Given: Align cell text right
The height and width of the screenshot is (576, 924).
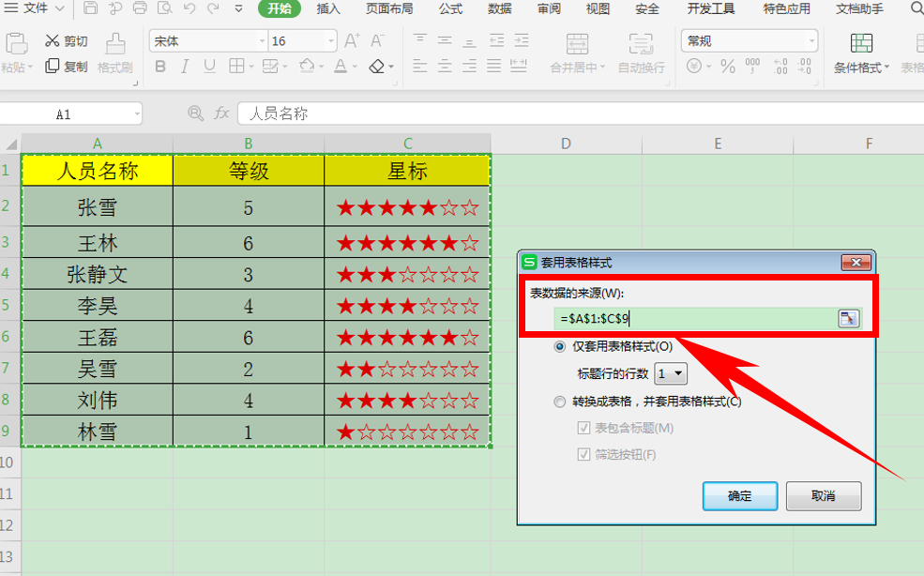Looking at the screenshot, I should [469, 66].
